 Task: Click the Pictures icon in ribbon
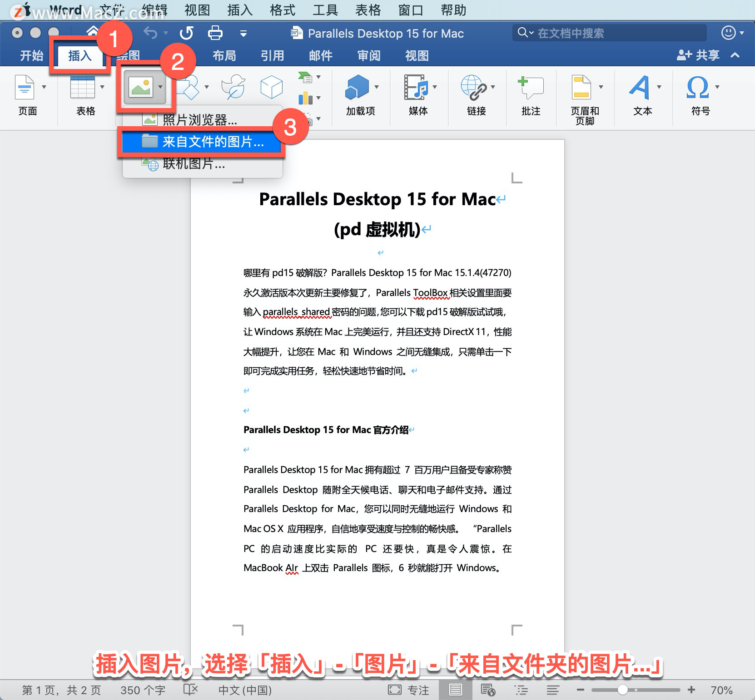(140, 87)
